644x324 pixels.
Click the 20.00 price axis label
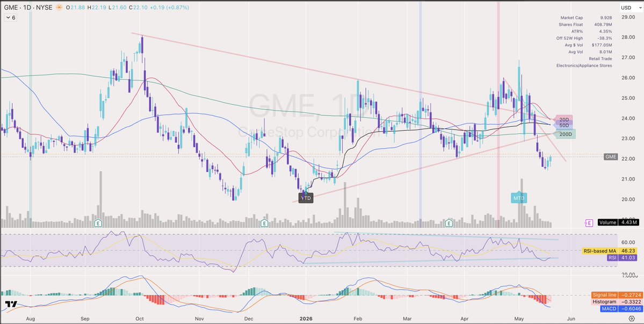point(628,199)
